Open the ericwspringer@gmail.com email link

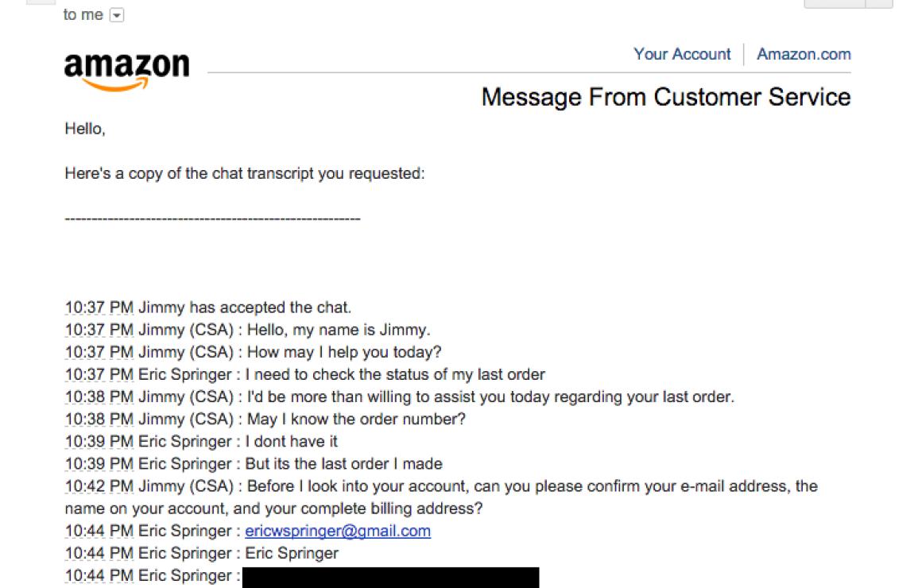pyautogui.click(x=338, y=531)
